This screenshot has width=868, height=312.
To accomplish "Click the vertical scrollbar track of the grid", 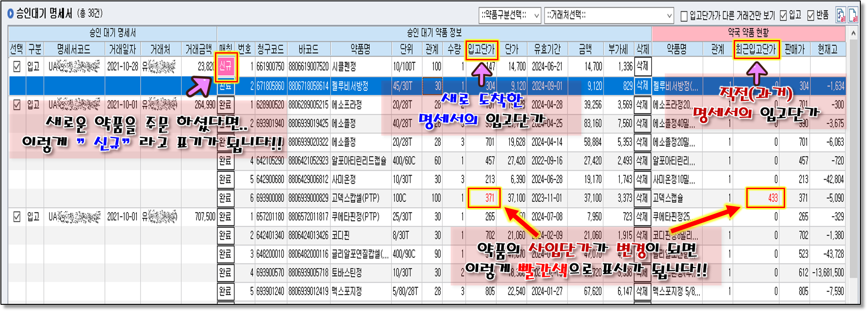I will coord(853,180).
